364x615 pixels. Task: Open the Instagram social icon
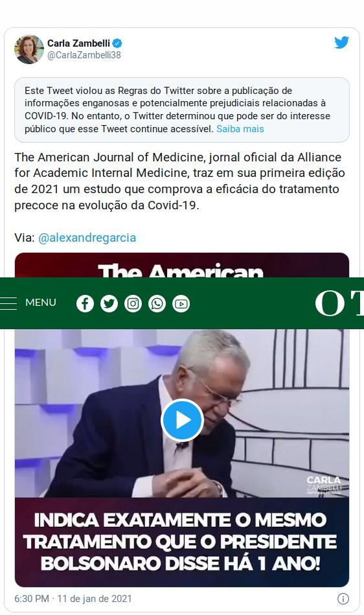[x=133, y=303]
